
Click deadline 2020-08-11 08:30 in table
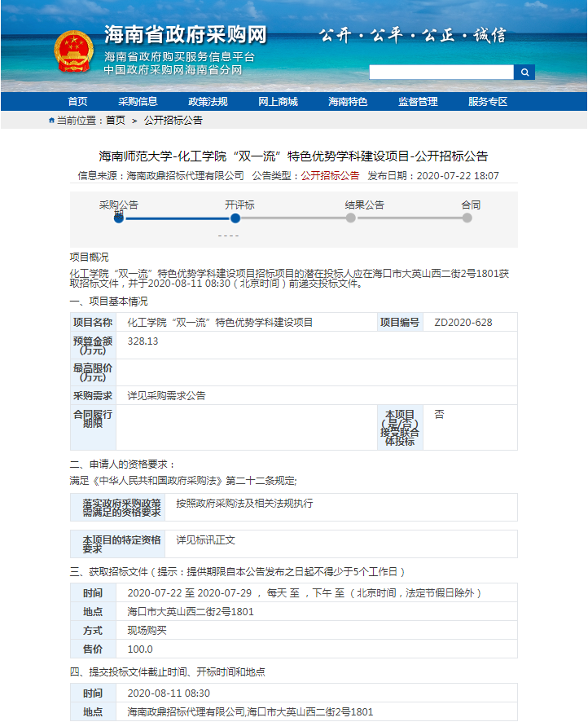tap(169, 693)
